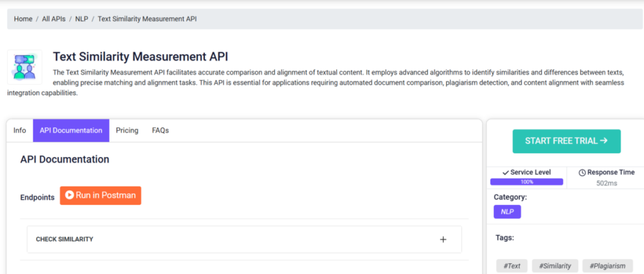
Task: Click the Endpoints label
Action: (x=37, y=197)
